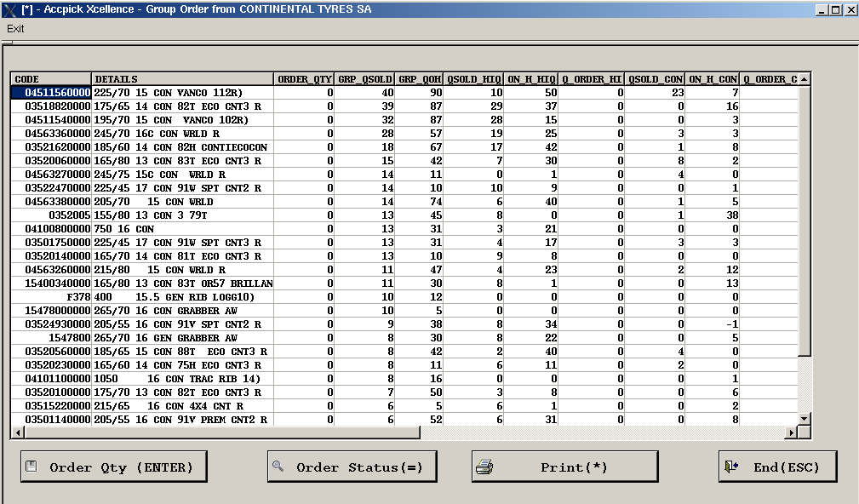Select row 265/70 16 CON GRABBER AW
Image resolution: width=859 pixels, height=504 pixels.
404,311
